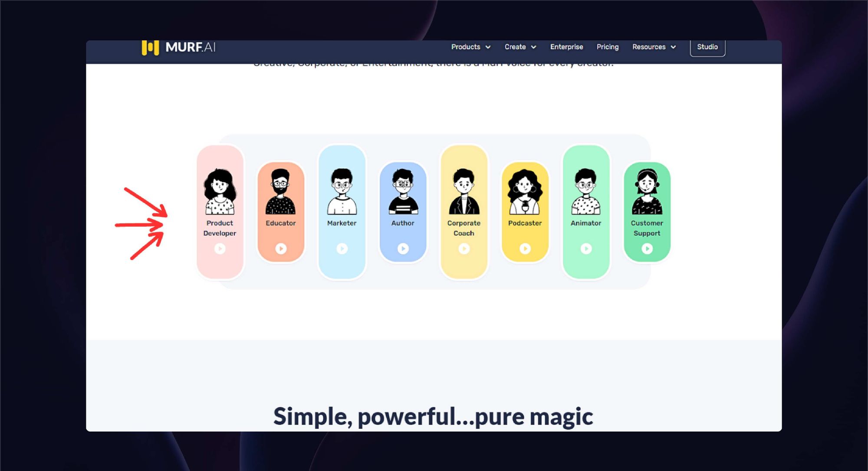Image resolution: width=868 pixels, height=471 pixels.
Task: Click the Educator play button
Action: [x=280, y=249]
